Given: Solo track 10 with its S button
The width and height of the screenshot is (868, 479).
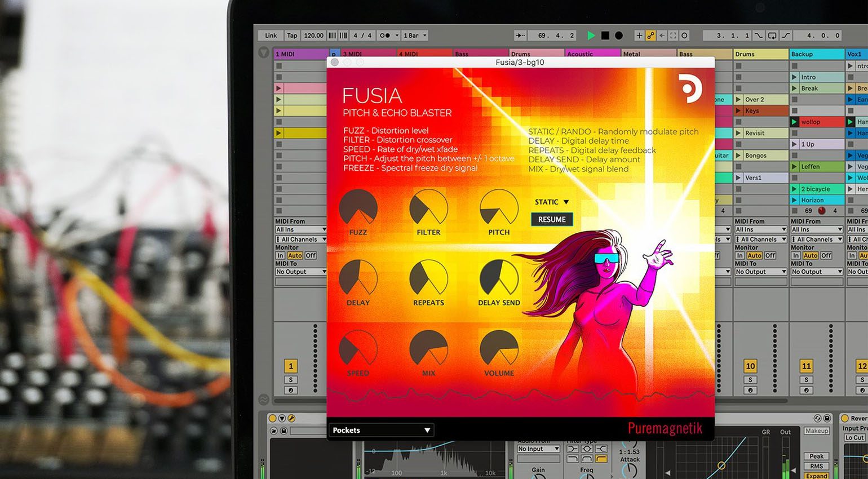Looking at the screenshot, I should click(x=750, y=380).
